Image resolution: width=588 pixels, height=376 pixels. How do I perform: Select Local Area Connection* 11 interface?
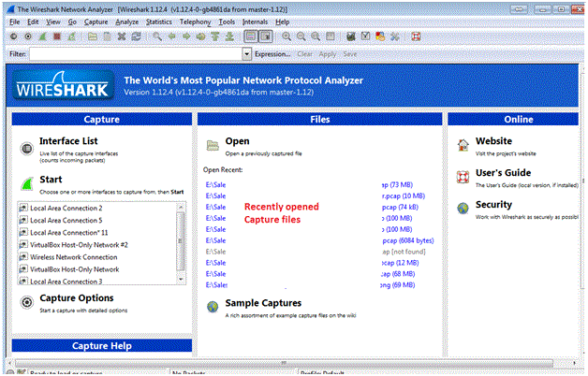click(68, 233)
